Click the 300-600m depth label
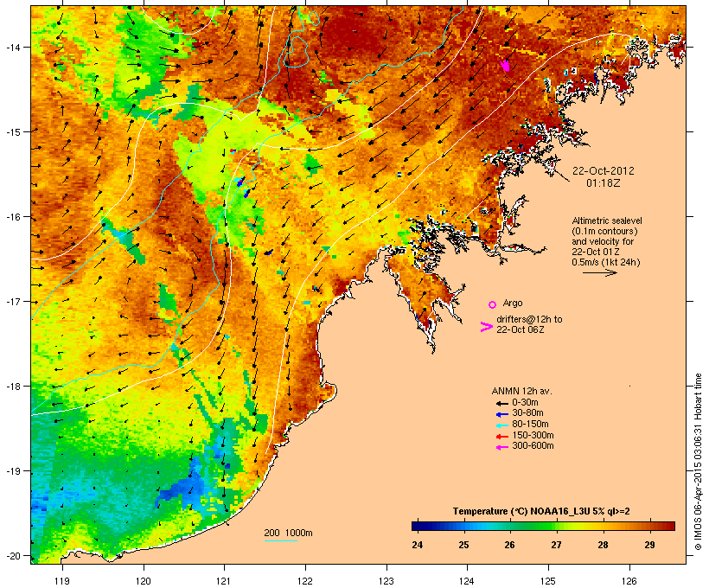 [x=533, y=446]
